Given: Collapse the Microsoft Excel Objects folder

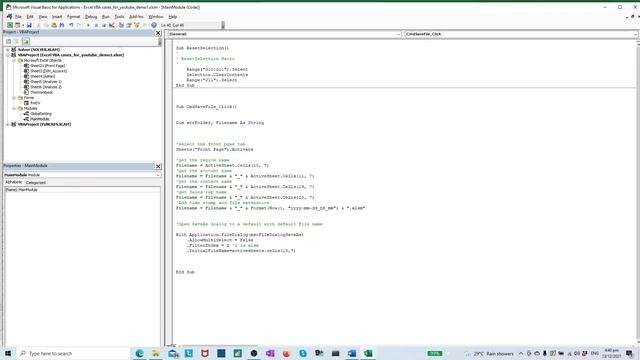Looking at the screenshot, I should (x=14, y=60).
